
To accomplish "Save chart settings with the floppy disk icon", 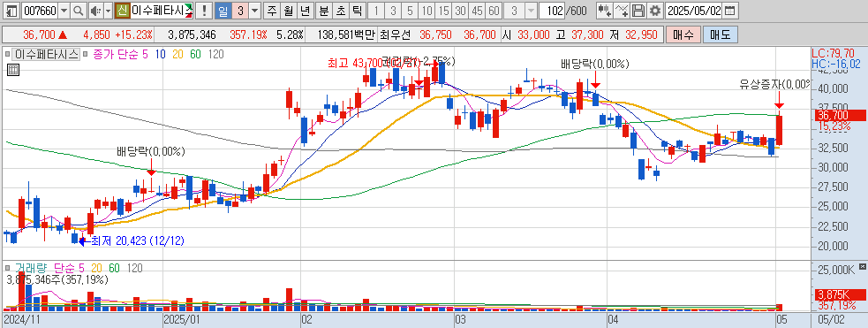I will pyautogui.click(x=638, y=11).
